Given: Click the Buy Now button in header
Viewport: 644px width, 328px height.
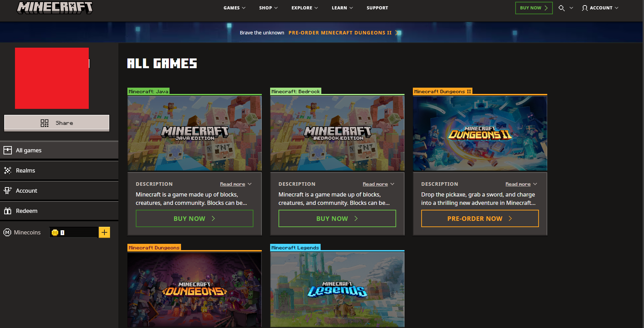Looking at the screenshot, I should pyautogui.click(x=534, y=8).
